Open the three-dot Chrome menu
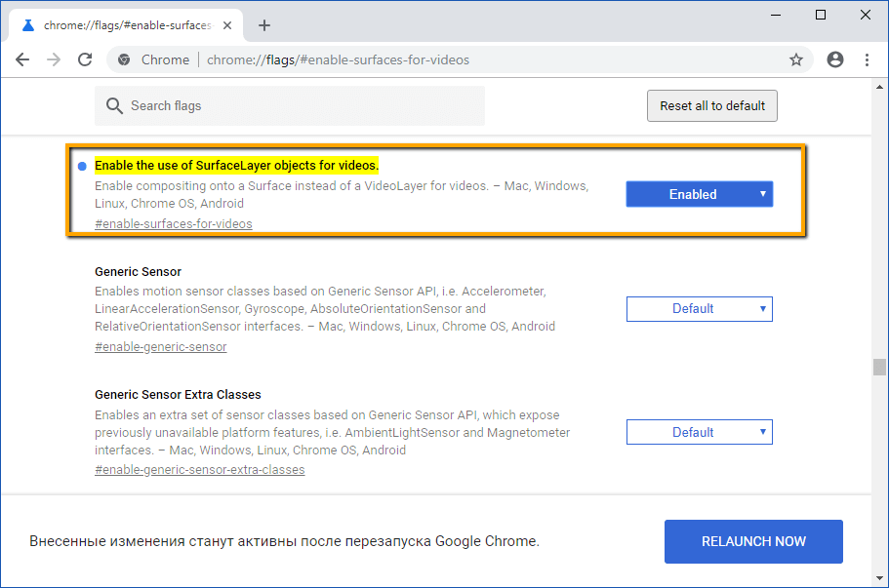Viewport: 889px width, 588px height. [867, 59]
